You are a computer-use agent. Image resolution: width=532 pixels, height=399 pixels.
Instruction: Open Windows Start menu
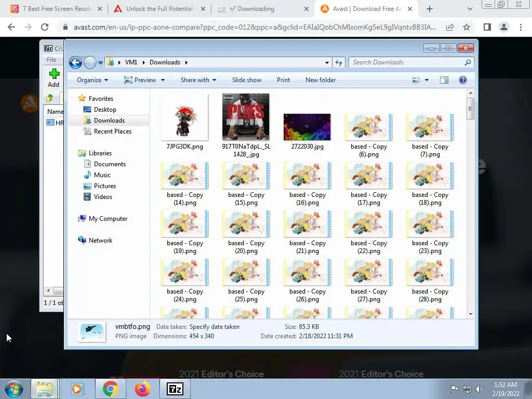(x=14, y=389)
